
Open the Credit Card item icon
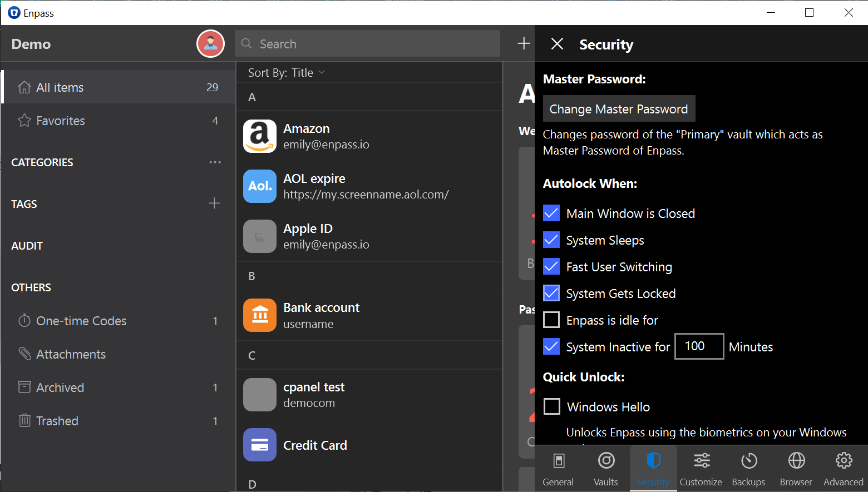(x=260, y=445)
